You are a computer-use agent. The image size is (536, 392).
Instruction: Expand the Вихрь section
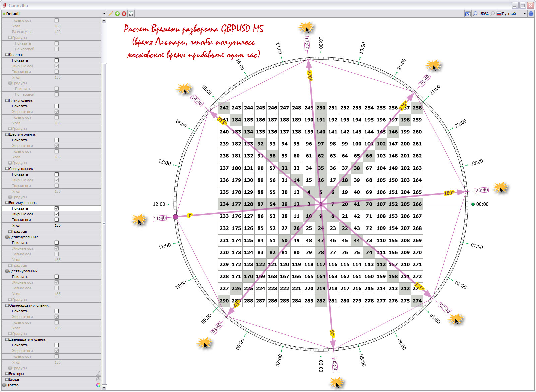coord(7,379)
